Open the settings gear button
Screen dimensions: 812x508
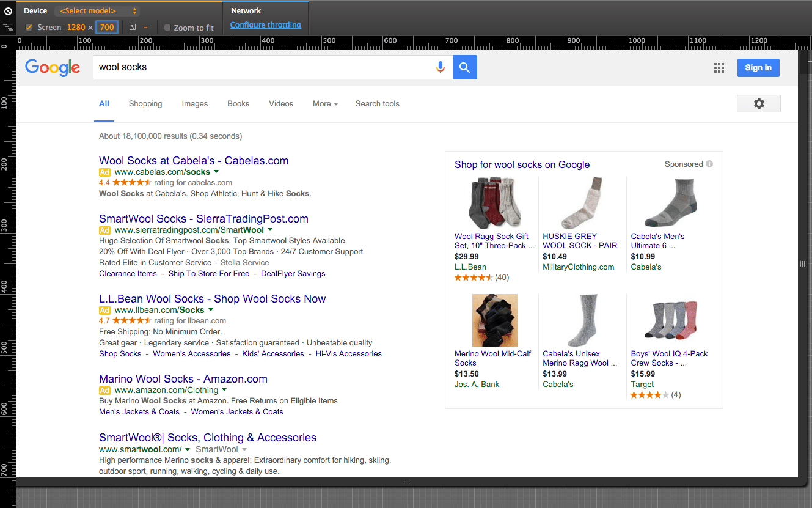coord(759,104)
